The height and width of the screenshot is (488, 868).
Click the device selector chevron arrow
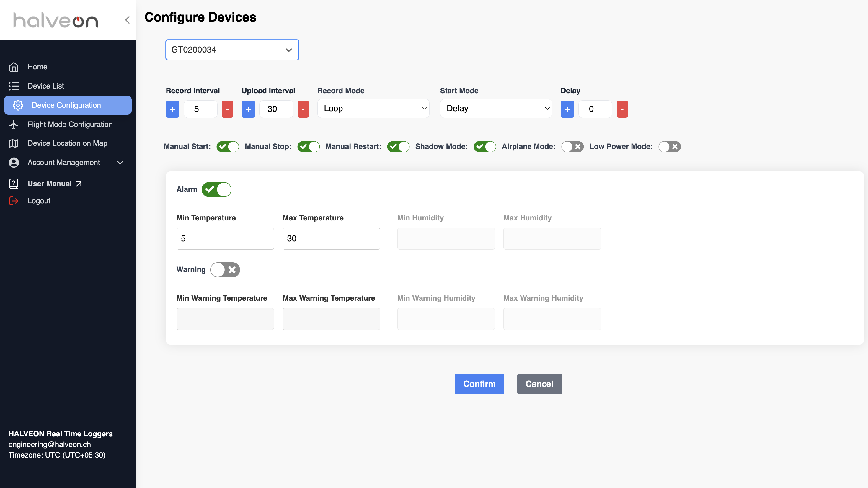289,50
